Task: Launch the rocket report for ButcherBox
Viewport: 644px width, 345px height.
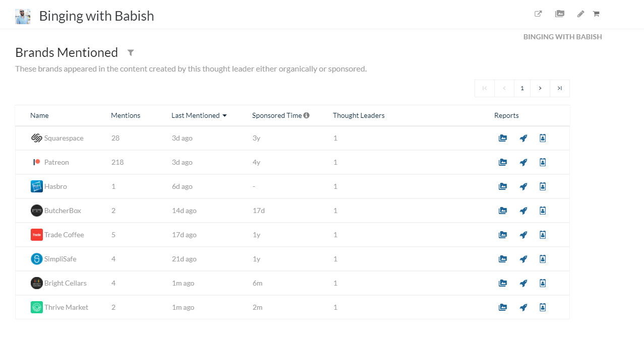Action: 523,211
